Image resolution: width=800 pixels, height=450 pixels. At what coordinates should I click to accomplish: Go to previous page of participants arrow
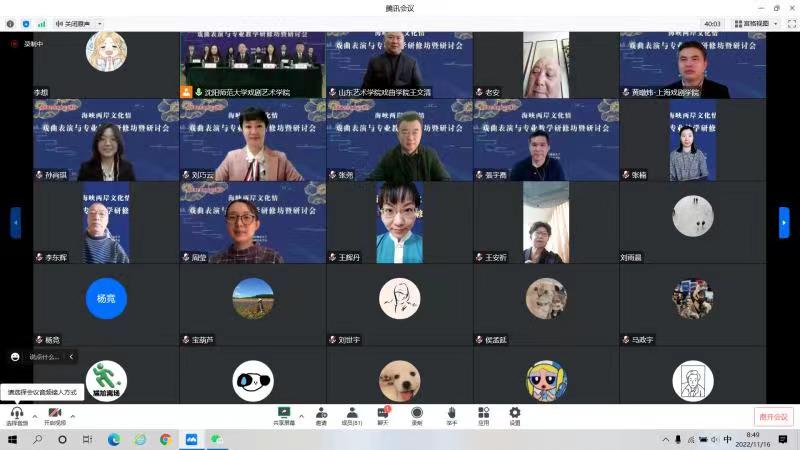point(16,222)
